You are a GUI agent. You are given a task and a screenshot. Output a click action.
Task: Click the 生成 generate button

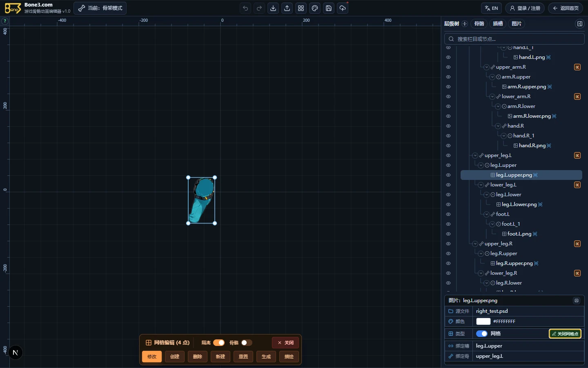[x=266, y=357]
